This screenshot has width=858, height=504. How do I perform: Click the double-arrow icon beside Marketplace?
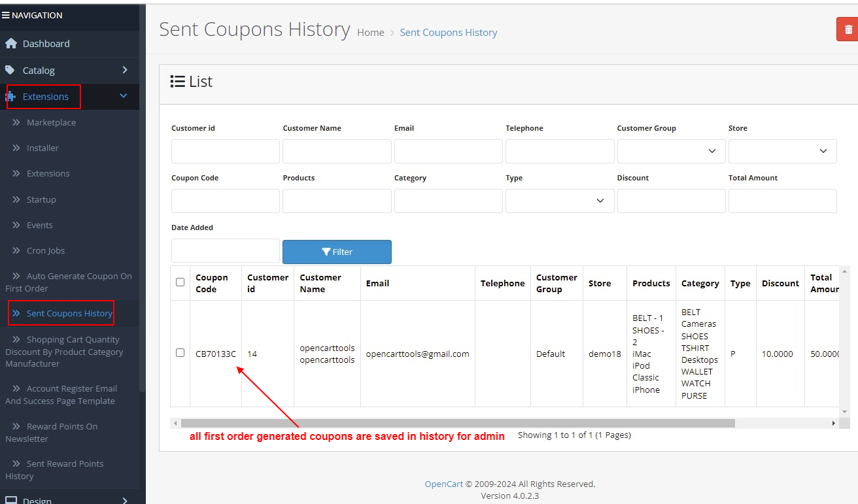point(16,122)
